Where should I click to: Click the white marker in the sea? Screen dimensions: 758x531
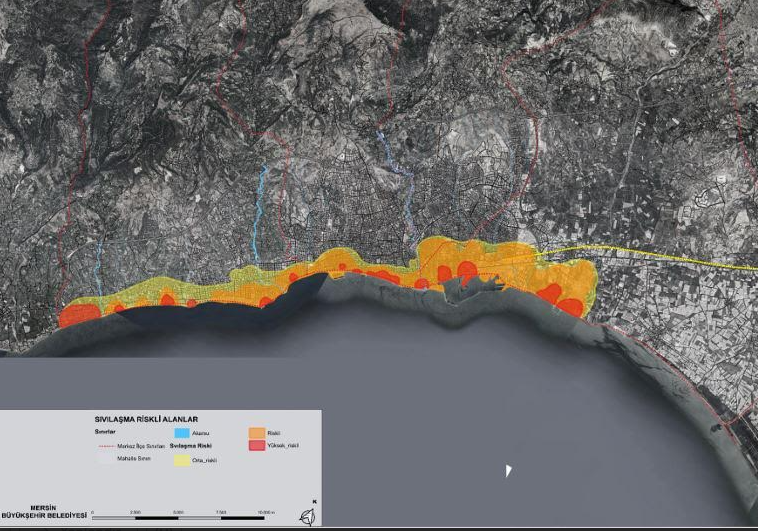point(508,469)
